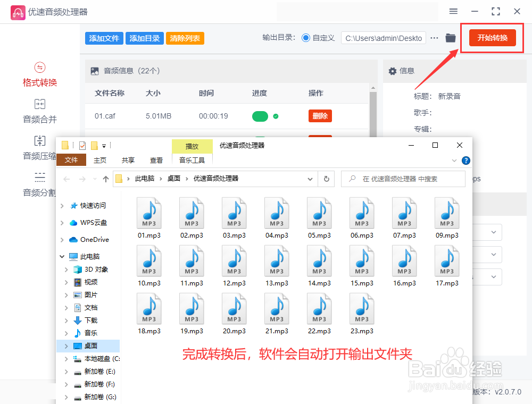Select the 01.mp3 file
This screenshot has height=404, width=532.
149,218
